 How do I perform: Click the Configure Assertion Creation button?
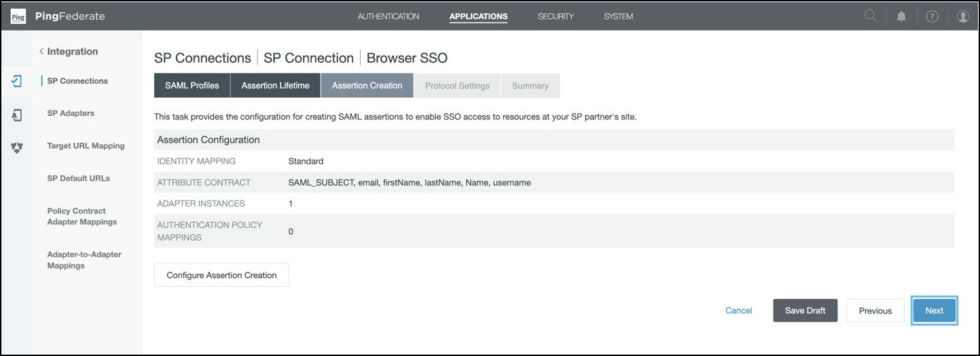click(221, 275)
